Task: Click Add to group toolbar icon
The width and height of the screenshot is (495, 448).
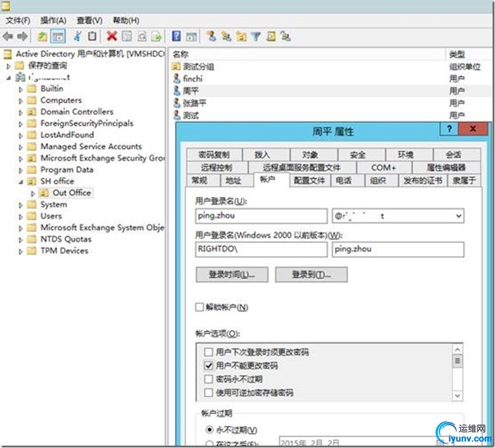Action: tap(285, 36)
